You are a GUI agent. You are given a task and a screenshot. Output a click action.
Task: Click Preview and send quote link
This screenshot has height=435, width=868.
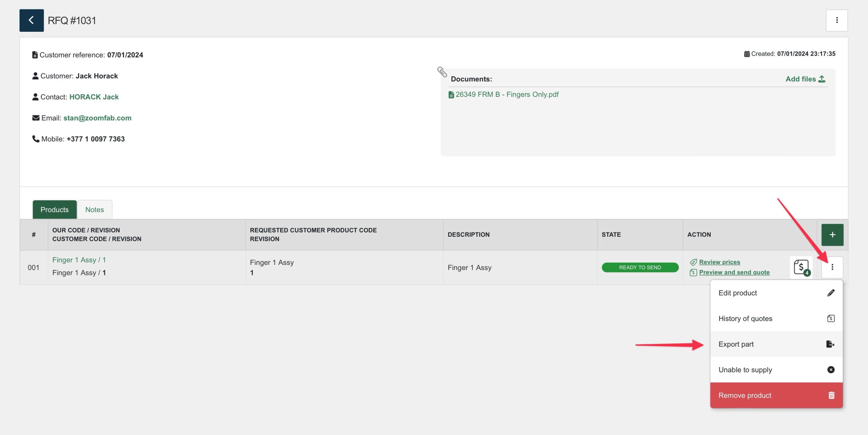(x=734, y=272)
